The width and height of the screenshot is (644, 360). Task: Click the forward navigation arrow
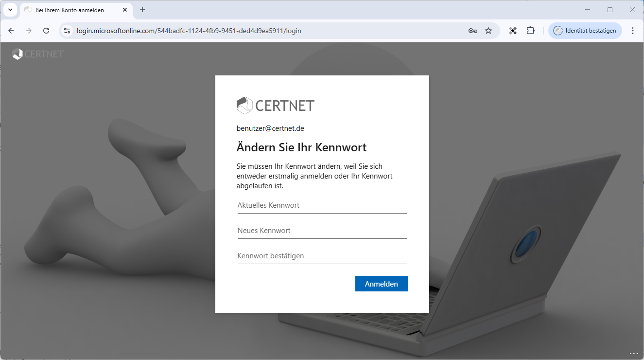point(29,31)
